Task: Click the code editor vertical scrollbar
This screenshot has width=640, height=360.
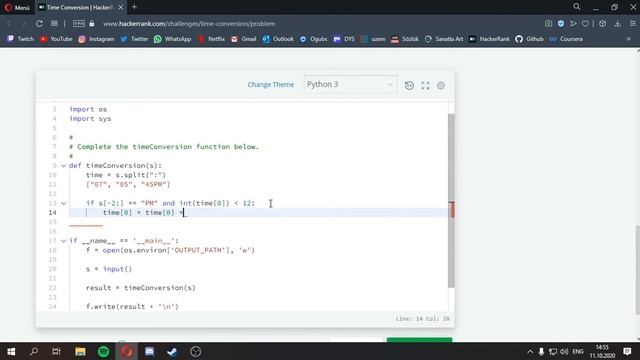Action: click(451, 200)
